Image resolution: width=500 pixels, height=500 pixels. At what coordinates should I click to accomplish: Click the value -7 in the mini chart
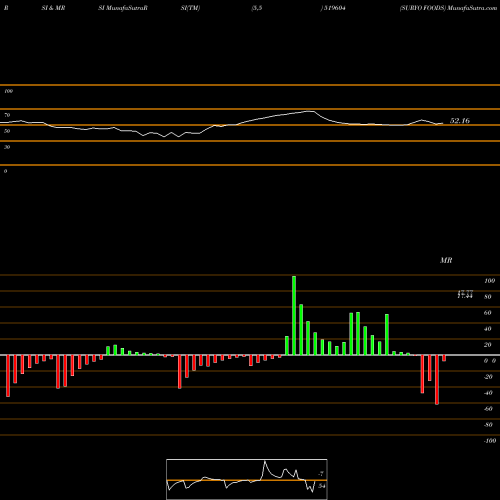[x=321, y=474]
